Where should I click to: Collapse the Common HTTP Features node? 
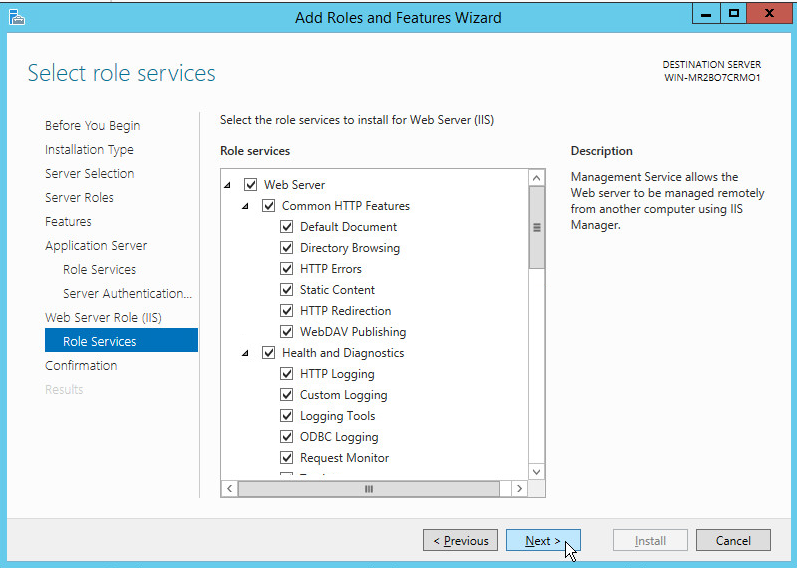click(245, 206)
